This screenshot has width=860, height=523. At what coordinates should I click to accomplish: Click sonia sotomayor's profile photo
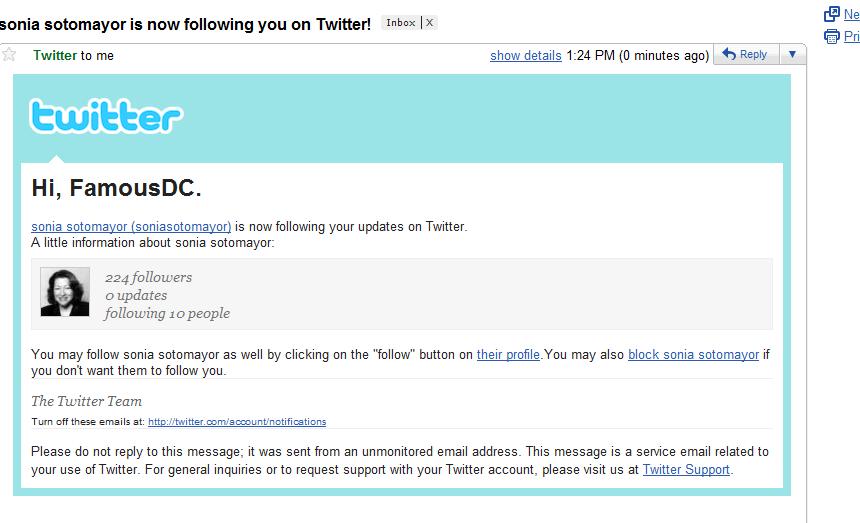pos(65,292)
